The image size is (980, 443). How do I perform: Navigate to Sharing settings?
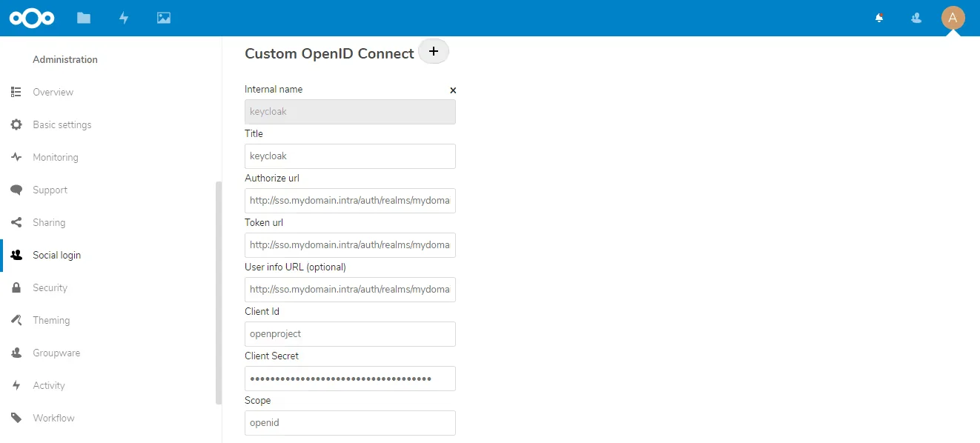[x=49, y=222]
